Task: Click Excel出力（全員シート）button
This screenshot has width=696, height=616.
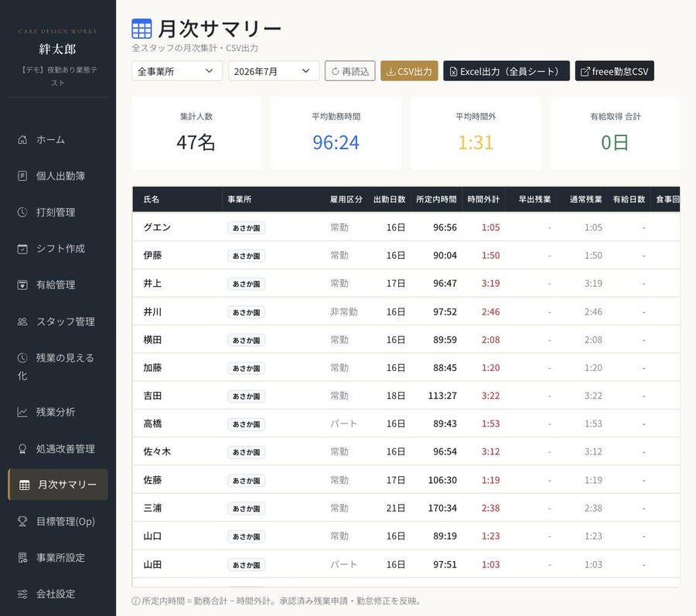Action: 506,71
